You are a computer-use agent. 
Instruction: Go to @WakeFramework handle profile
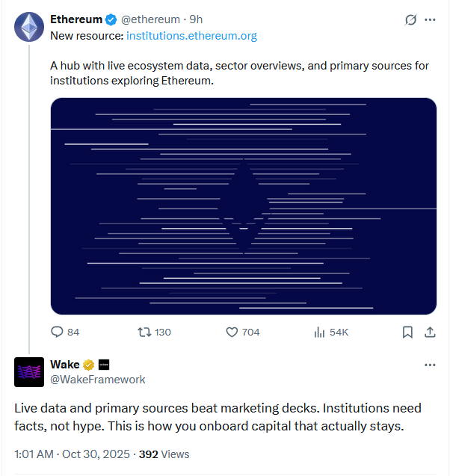coord(98,380)
